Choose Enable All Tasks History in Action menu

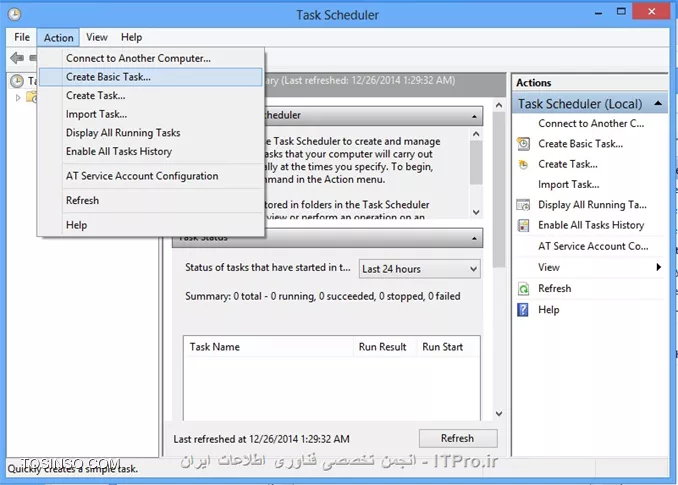point(150,151)
